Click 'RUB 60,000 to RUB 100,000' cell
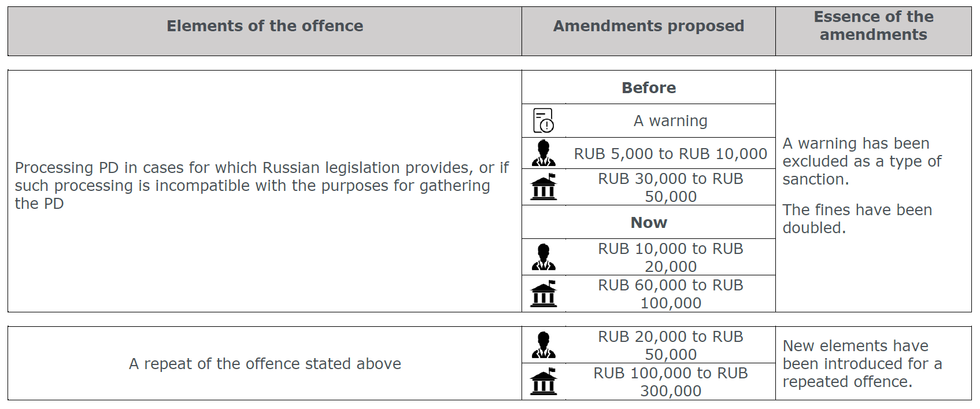The image size is (980, 409). point(670,293)
